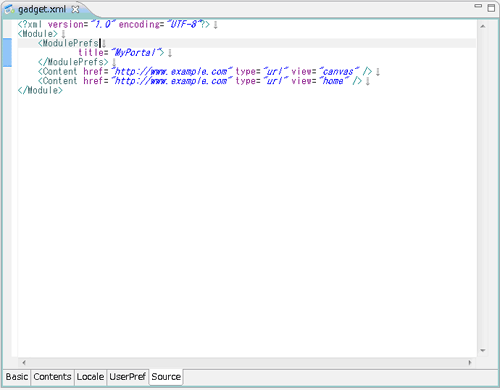Screen dimensions: 500x390
Task: Click the horizontal scrollbar right arrow
Action: [x=470, y=362]
